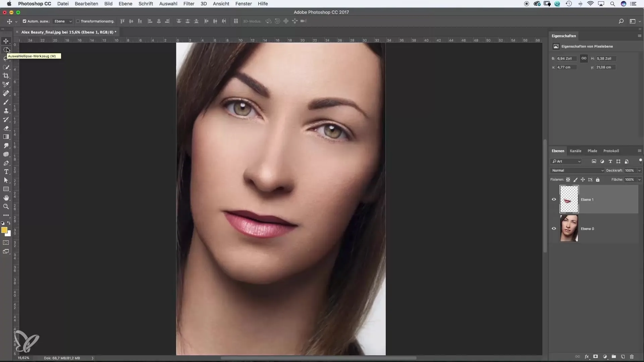644x362 pixels.
Task: Switch to the Protokoll tab
Action: [x=611, y=151]
